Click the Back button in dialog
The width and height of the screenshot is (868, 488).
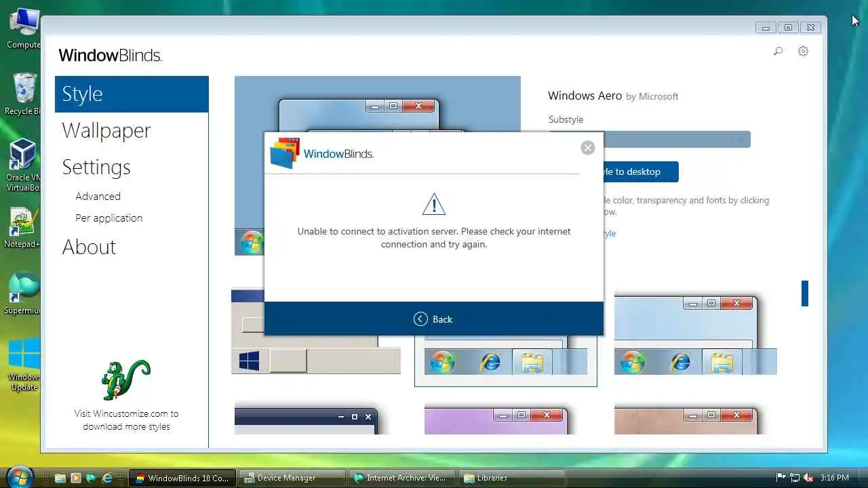(433, 319)
